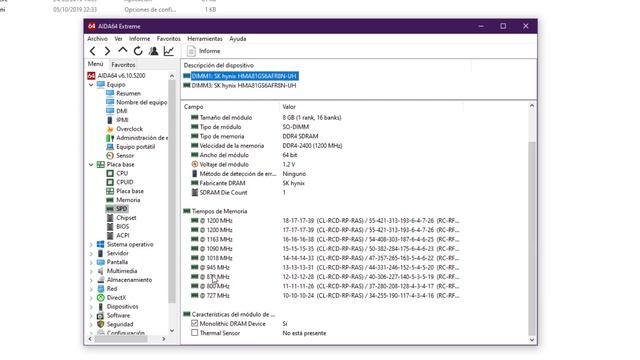640x360 pixels.
Task: Select the IPMI icon in tree
Action: click(x=110, y=120)
